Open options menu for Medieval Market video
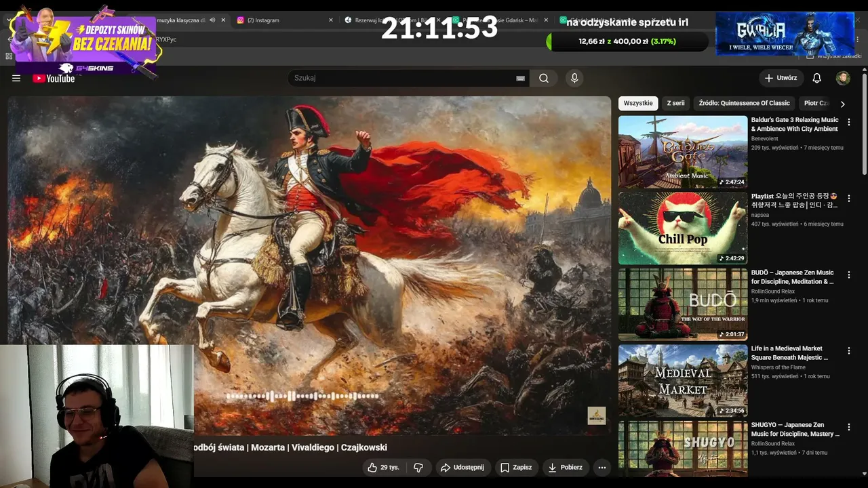Image resolution: width=868 pixels, height=488 pixels. click(x=848, y=351)
